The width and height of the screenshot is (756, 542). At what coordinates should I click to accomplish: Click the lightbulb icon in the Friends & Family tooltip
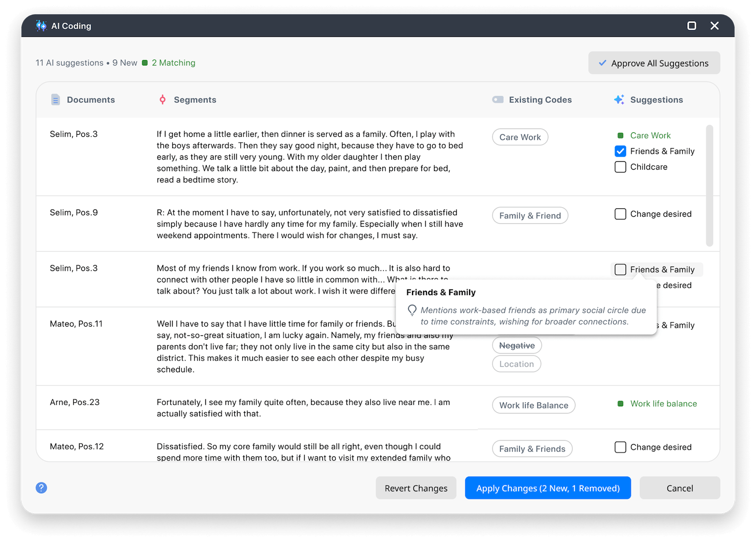coord(412,310)
